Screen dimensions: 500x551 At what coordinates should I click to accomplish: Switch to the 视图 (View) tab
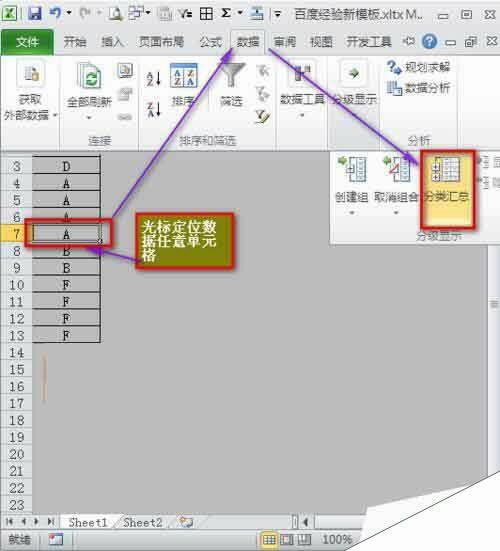coord(321,42)
